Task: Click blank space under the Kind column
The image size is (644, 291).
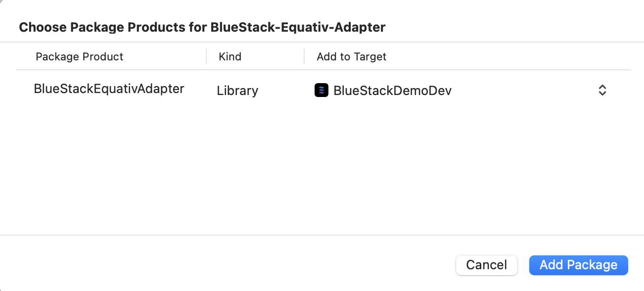Action: pos(255,168)
